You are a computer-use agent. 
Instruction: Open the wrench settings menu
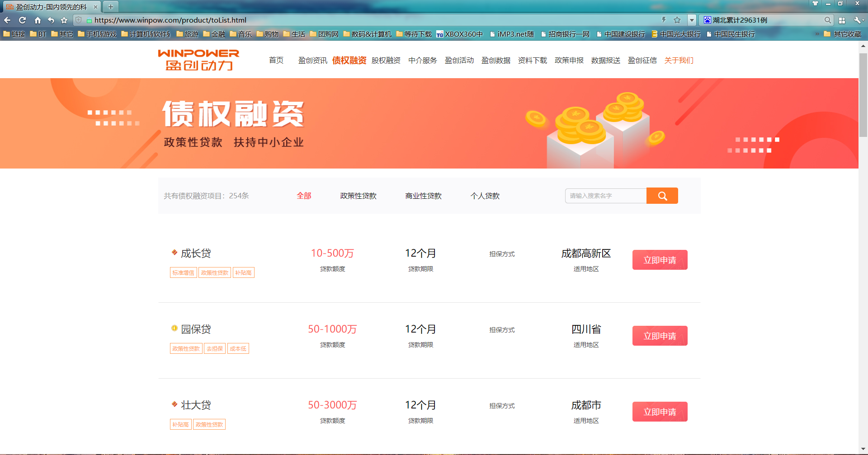point(858,20)
